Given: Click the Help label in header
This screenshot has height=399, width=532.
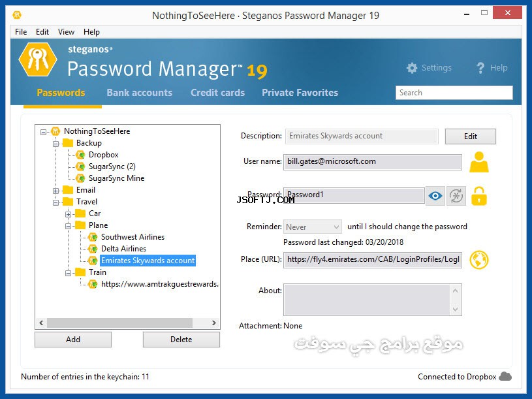Looking at the screenshot, I should pyautogui.click(x=499, y=68).
